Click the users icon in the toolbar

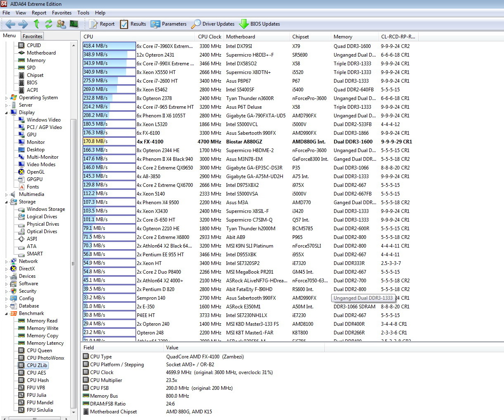click(x=61, y=24)
